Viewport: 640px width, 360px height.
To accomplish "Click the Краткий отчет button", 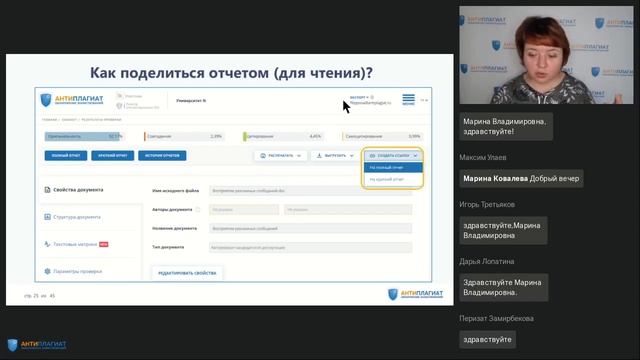I will click(113, 156).
